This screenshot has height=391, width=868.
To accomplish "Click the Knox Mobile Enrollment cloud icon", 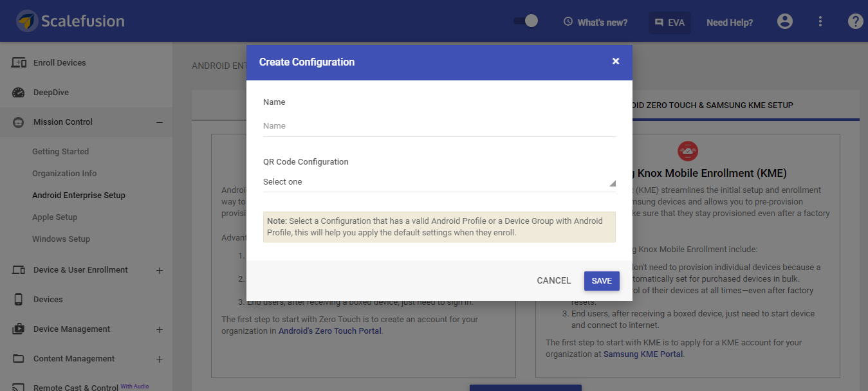I will [x=688, y=151].
